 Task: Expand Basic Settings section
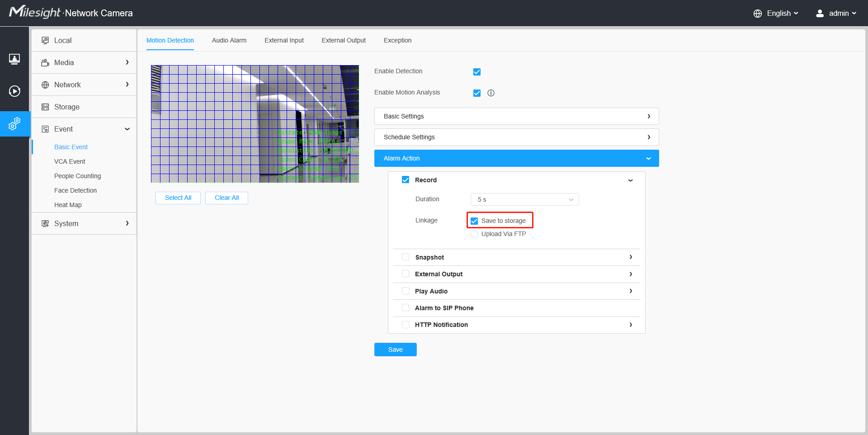[516, 116]
